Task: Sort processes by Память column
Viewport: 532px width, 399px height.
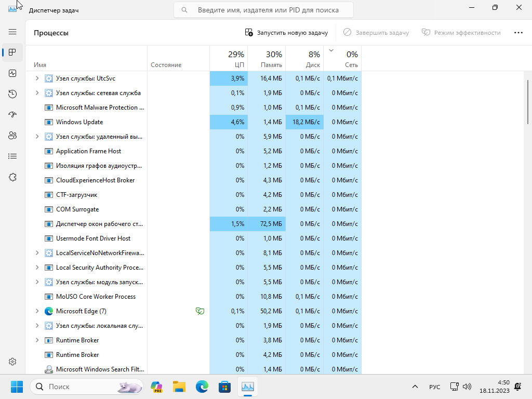Action: click(x=267, y=58)
